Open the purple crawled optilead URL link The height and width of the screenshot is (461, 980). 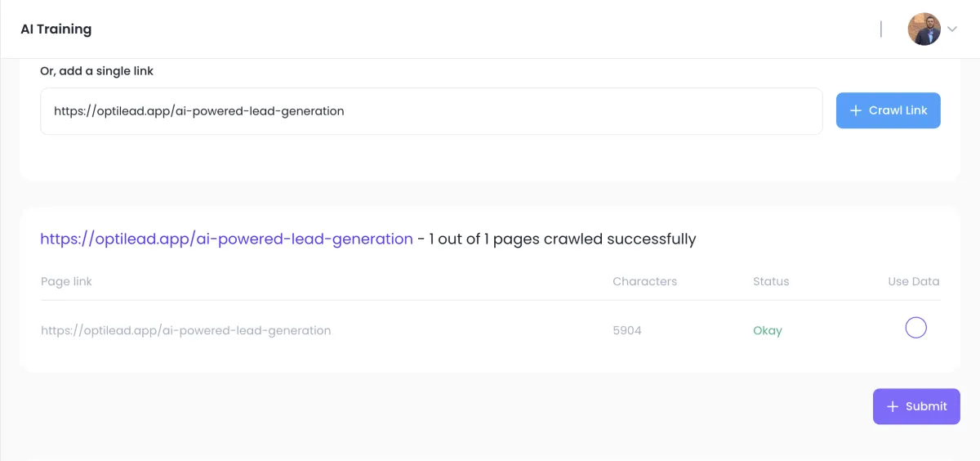point(226,239)
